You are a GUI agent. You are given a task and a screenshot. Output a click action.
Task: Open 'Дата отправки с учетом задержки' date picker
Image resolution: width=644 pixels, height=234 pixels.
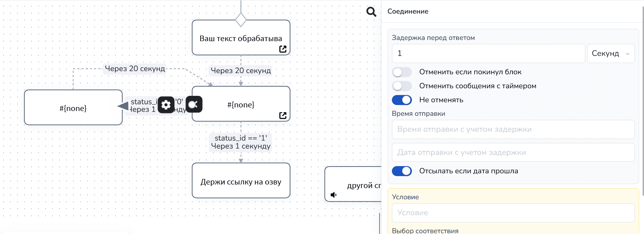click(513, 153)
